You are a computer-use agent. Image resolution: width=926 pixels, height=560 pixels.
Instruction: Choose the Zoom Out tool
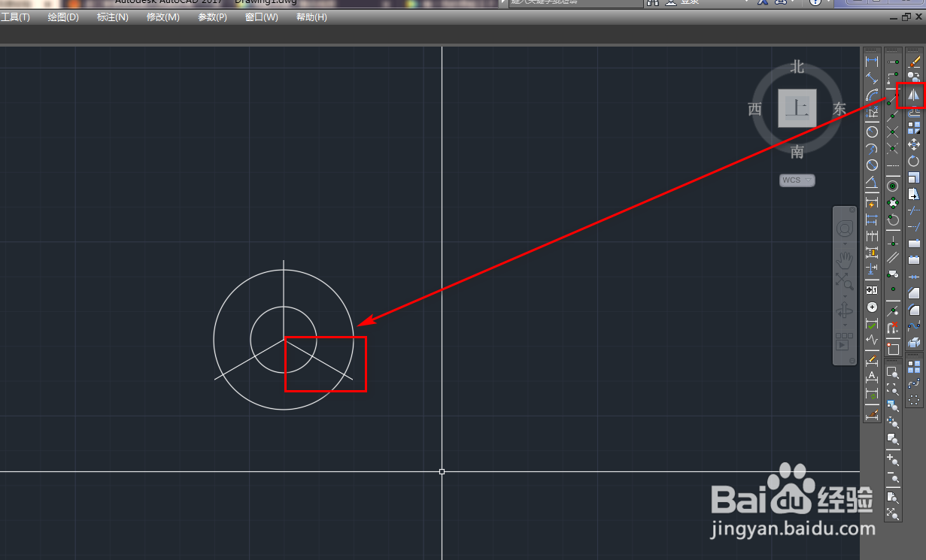pos(893,477)
